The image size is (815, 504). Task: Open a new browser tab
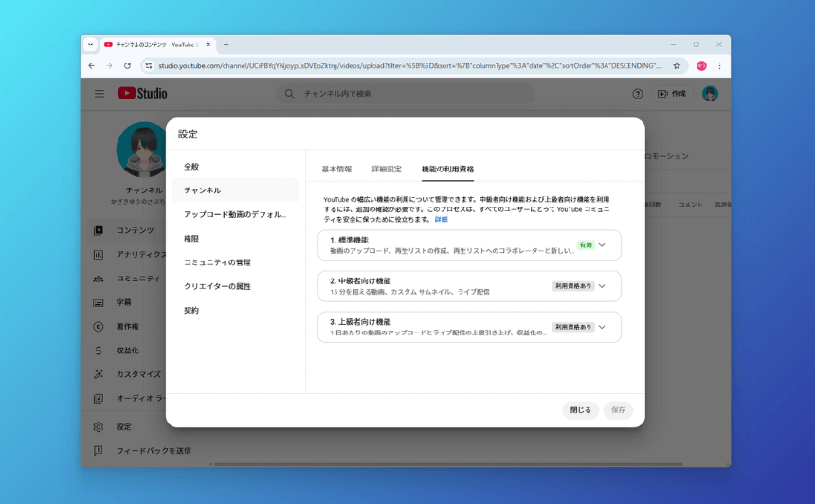226,45
